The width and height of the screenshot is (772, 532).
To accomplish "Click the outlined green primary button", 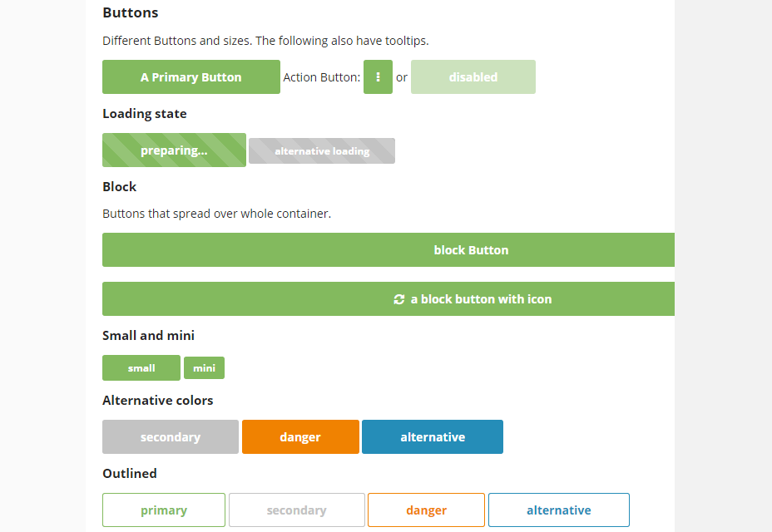I will (163, 510).
